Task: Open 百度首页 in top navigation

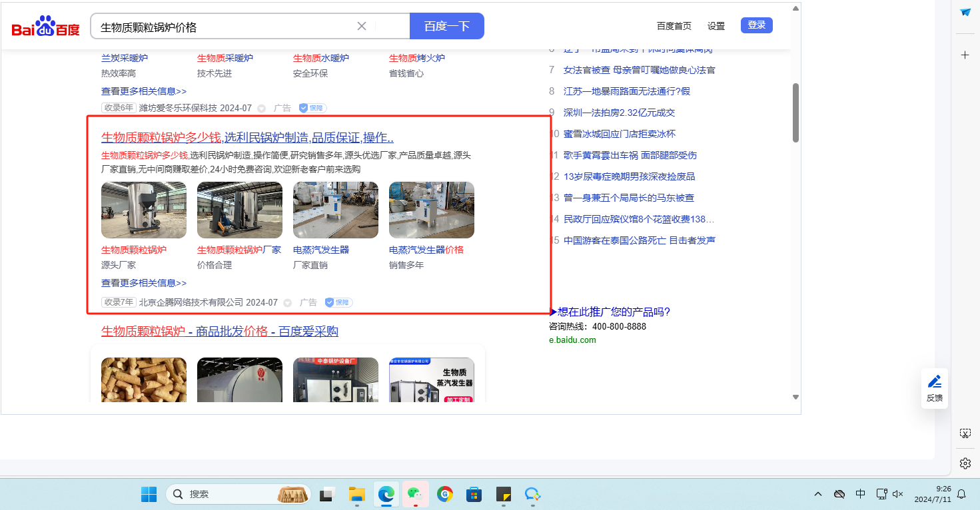Action: (x=674, y=26)
